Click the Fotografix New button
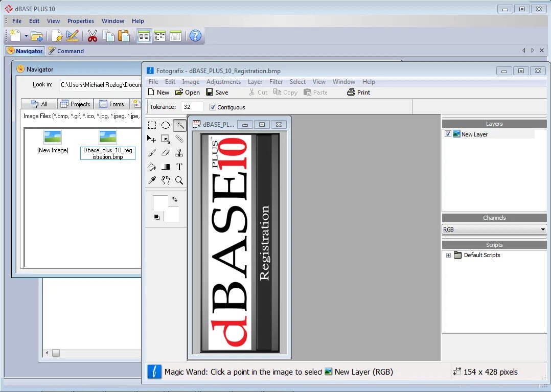 click(158, 93)
